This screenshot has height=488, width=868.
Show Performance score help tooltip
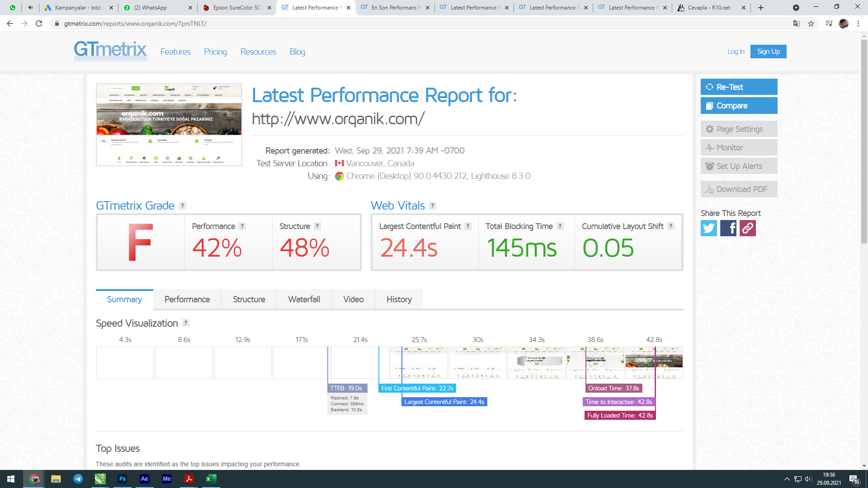(x=242, y=226)
